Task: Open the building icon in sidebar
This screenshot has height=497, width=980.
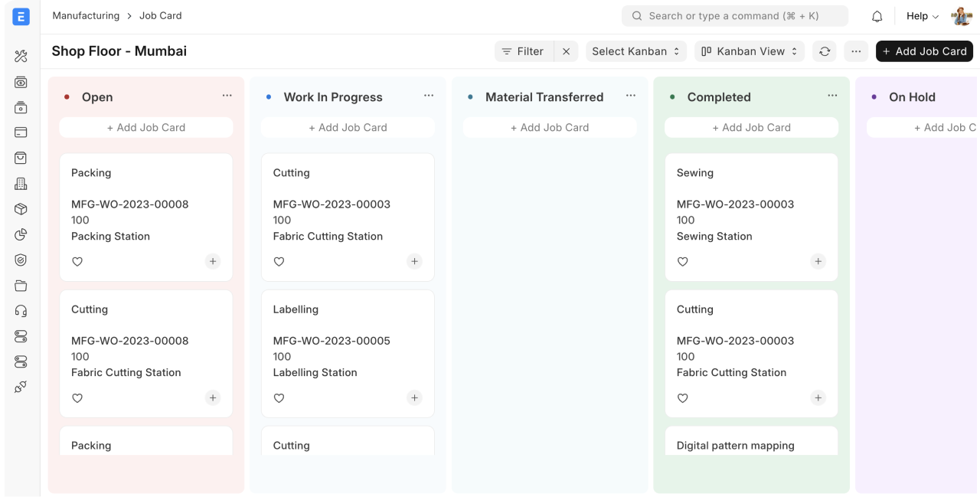Action: pos(21,184)
